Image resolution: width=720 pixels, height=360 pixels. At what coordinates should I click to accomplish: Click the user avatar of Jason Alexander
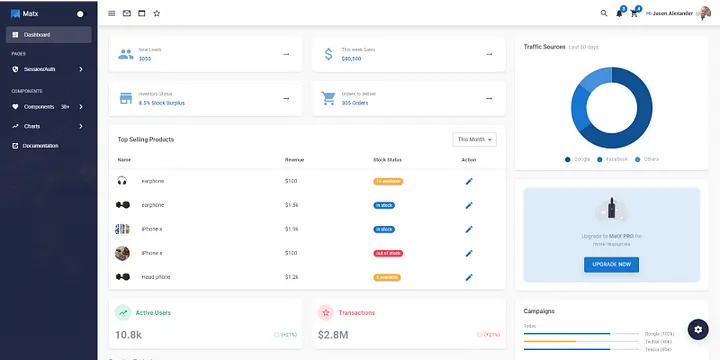(x=704, y=13)
